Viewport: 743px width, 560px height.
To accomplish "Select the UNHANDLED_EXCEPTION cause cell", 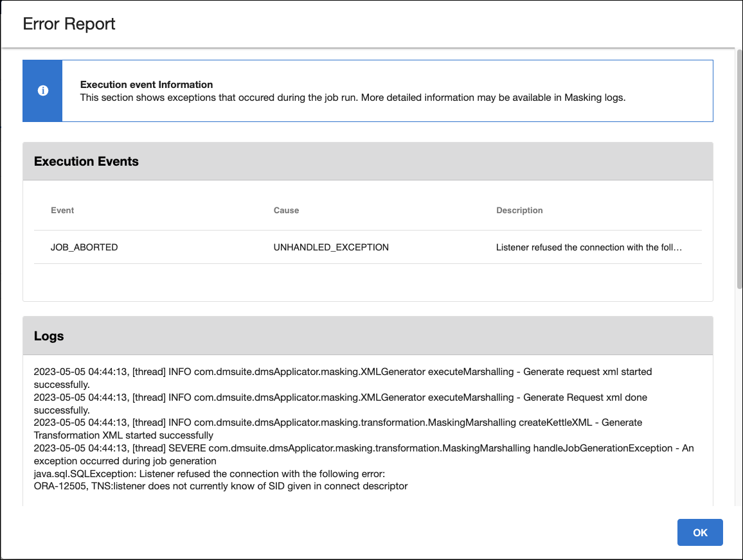I will click(x=331, y=247).
